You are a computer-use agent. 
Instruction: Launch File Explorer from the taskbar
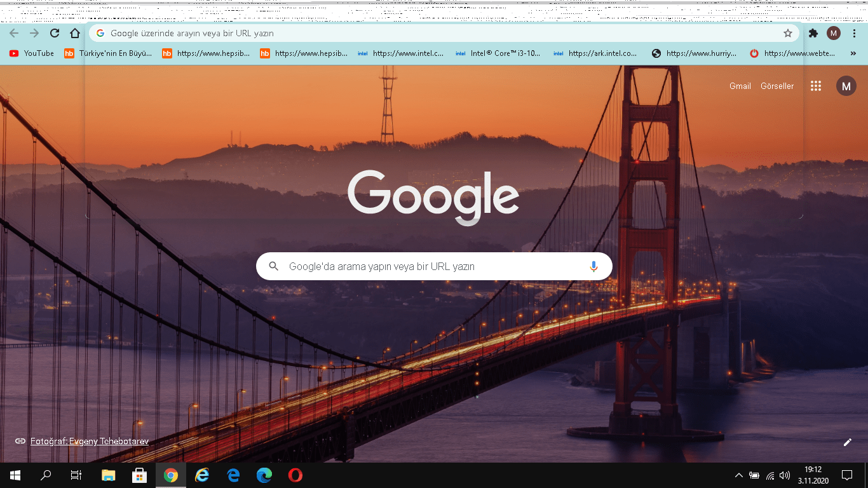tap(109, 475)
